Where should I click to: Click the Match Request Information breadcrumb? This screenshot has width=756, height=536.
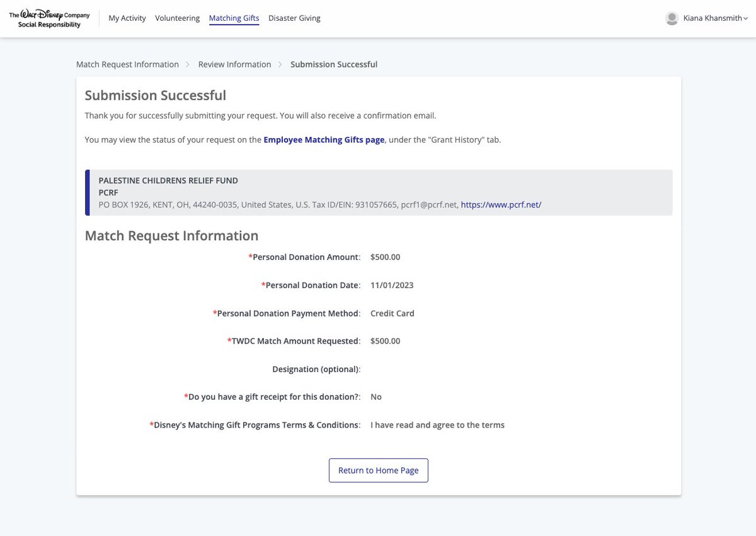(x=127, y=64)
